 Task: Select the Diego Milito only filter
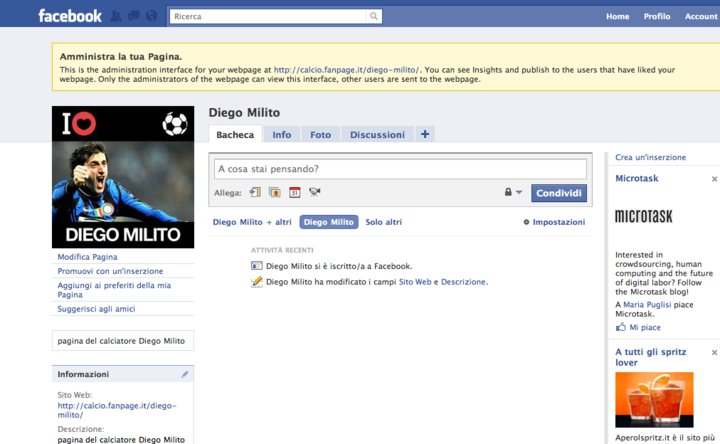tap(329, 222)
